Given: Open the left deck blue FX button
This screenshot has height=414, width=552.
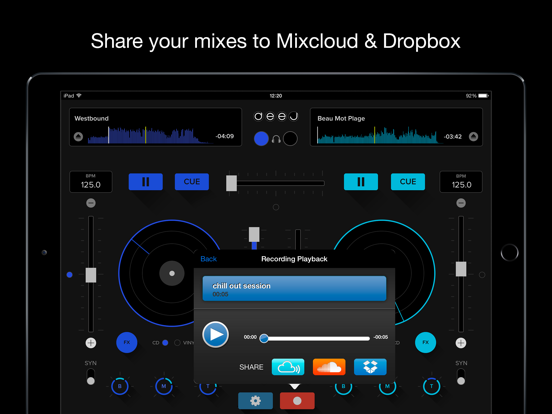Looking at the screenshot, I should tap(127, 342).
